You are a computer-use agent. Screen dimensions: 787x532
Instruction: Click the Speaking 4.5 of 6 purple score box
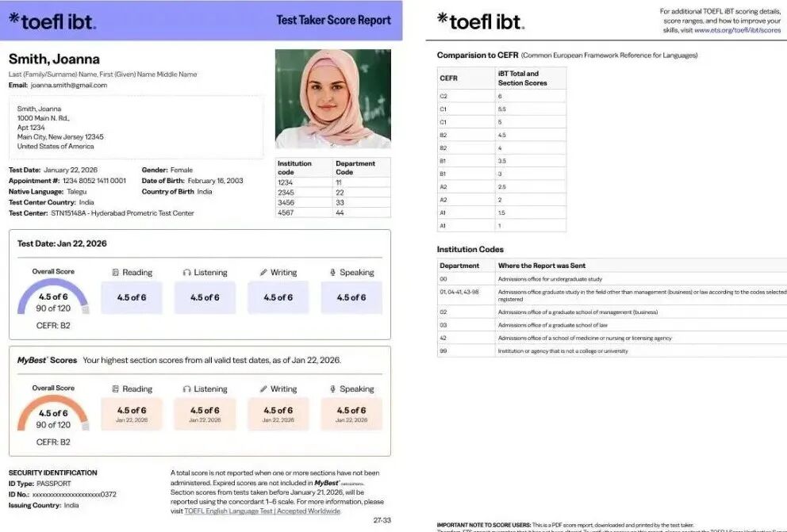pyautogui.click(x=351, y=297)
